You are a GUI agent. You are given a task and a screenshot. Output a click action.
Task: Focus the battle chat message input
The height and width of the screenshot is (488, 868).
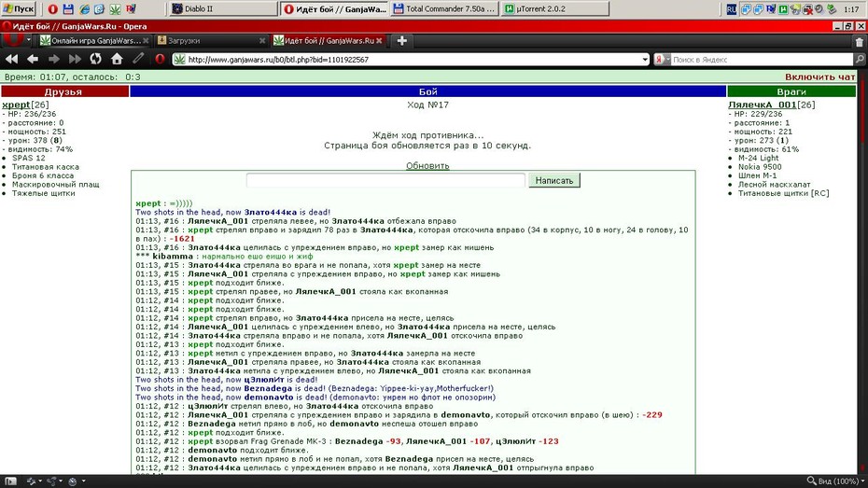[385, 180]
